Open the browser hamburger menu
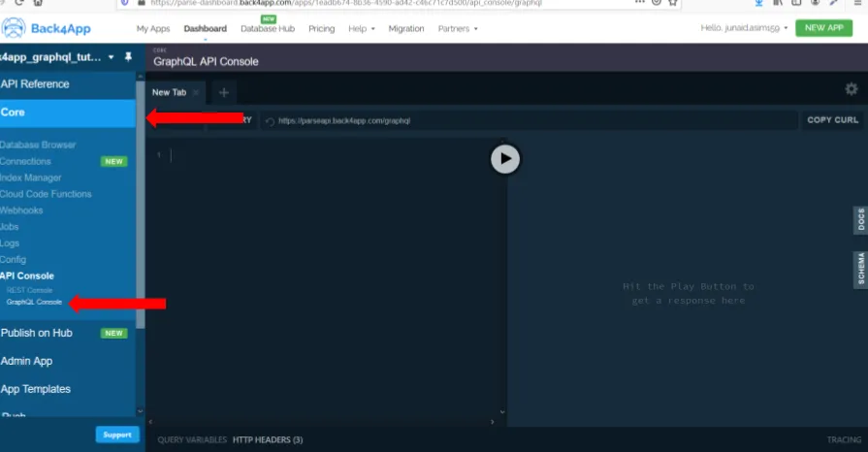Viewport: 868px width, 452px height. 857,3
